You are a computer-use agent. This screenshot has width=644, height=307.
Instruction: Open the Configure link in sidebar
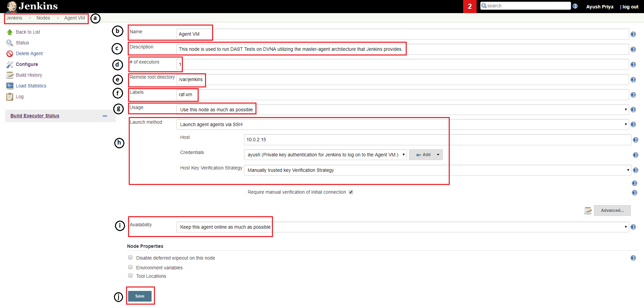tap(27, 64)
